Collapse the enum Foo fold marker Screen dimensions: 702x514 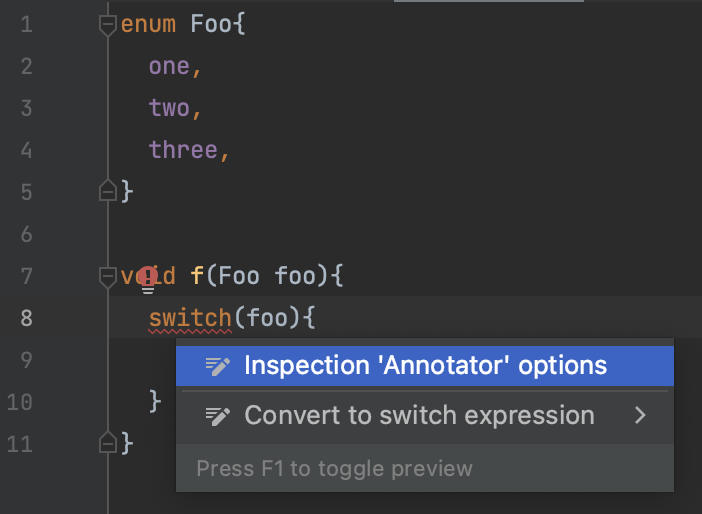[x=107, y=25]
